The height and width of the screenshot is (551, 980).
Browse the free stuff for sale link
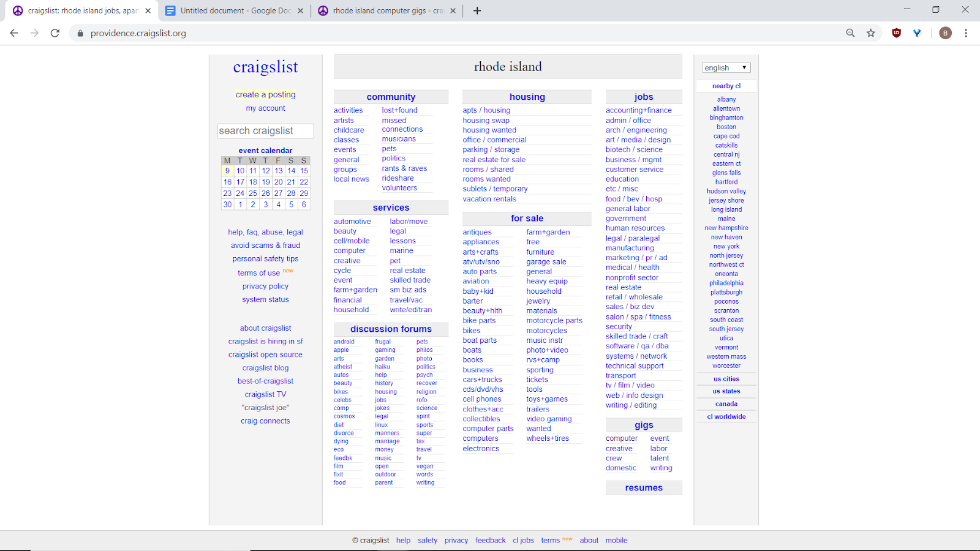coord(533,242)
